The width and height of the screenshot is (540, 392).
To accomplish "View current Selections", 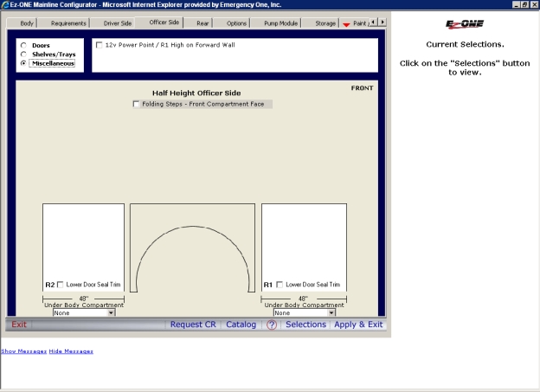I will point(305,325).
